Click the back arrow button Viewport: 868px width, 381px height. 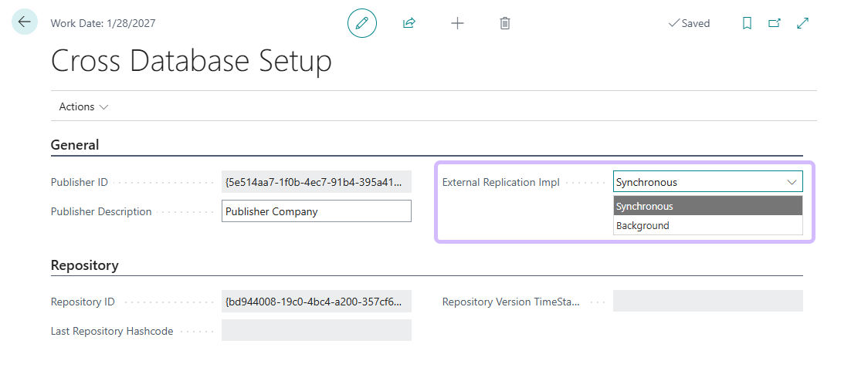click(24, 22)
